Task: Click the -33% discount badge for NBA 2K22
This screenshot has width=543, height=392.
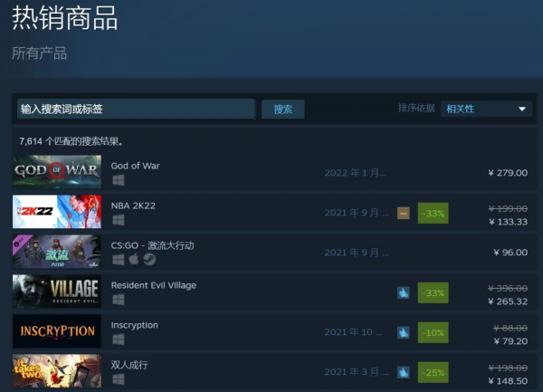Action: coord(433,213)
